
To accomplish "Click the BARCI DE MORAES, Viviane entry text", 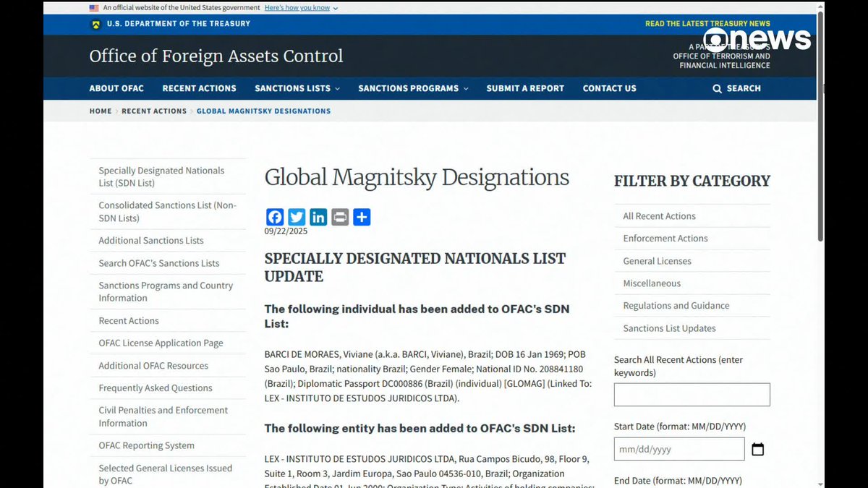I will click(x=427, y=377).
